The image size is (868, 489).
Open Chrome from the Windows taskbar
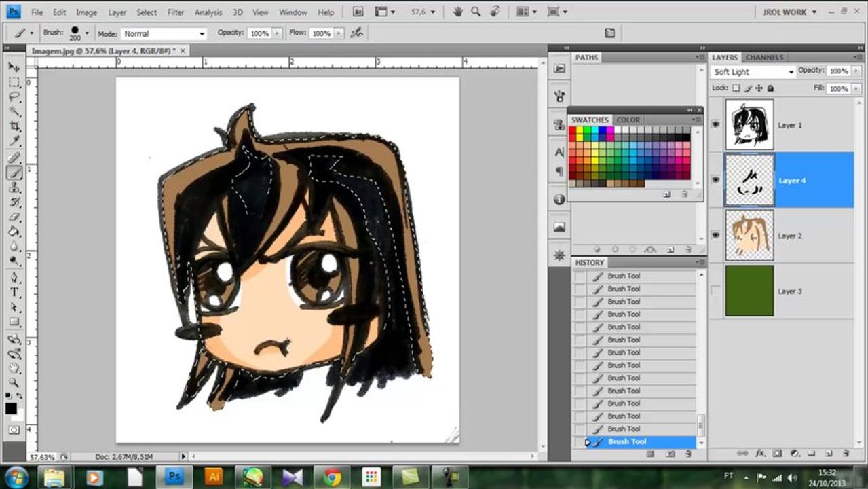(x=332, y=477)
